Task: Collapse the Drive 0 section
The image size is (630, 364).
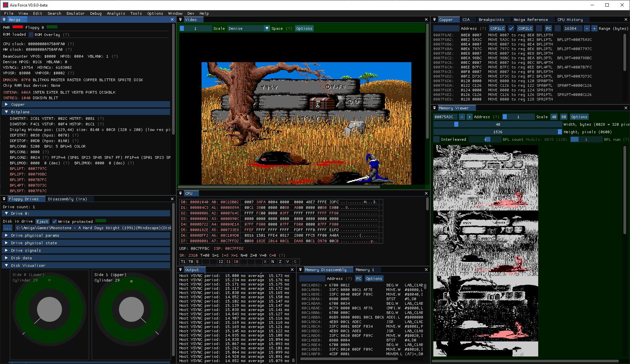Action: [86, 213]
